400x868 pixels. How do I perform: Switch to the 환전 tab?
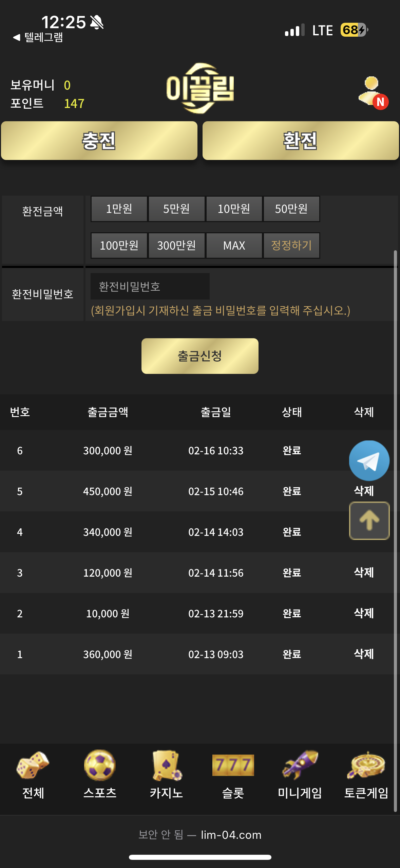(x=301, y=141)
